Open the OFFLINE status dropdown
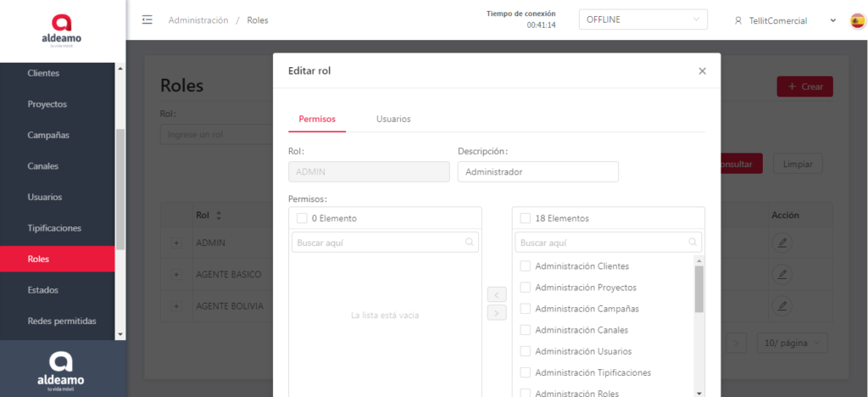 [x=643, y=20]
